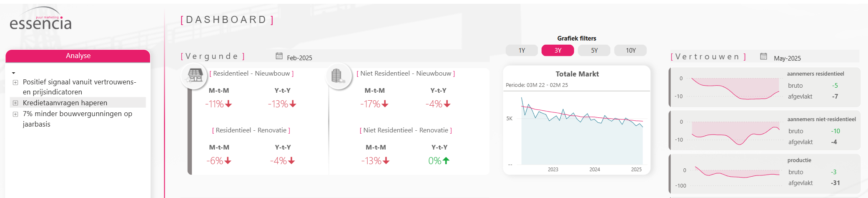Viewport: 868px width, 198px height.
Task: Click calendar icon beside May-2025
Action: (x=763, y=56)
